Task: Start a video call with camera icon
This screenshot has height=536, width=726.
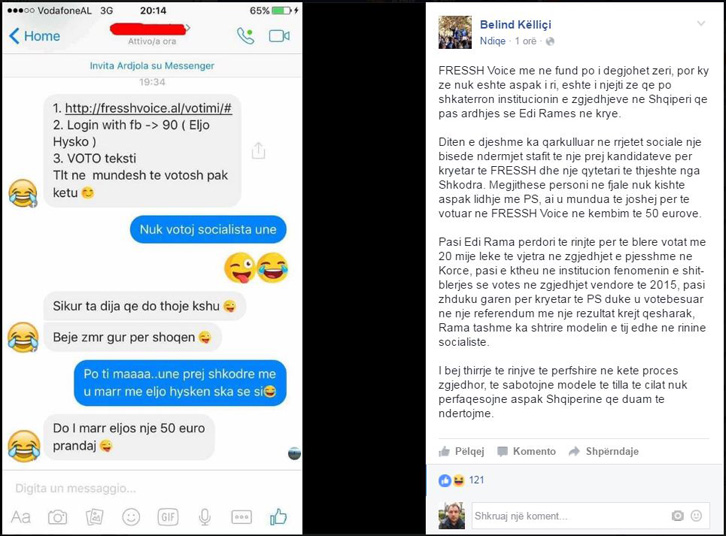Action: [x=279, y=36]
